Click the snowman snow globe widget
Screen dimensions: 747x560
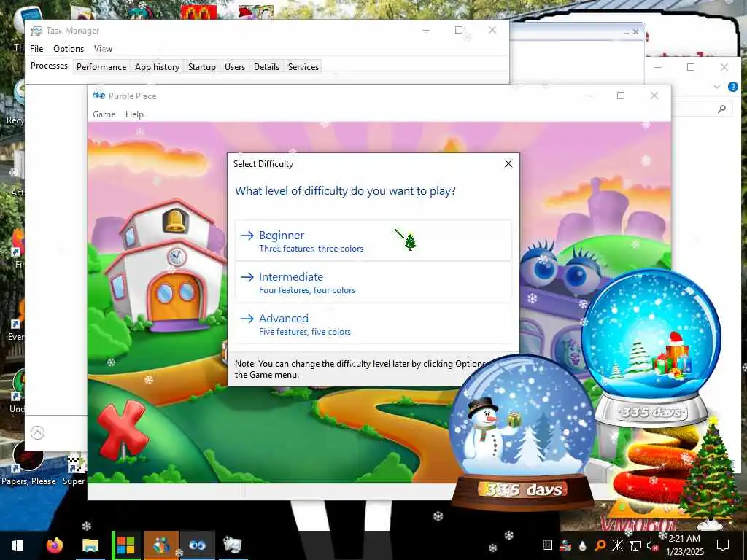522,431
